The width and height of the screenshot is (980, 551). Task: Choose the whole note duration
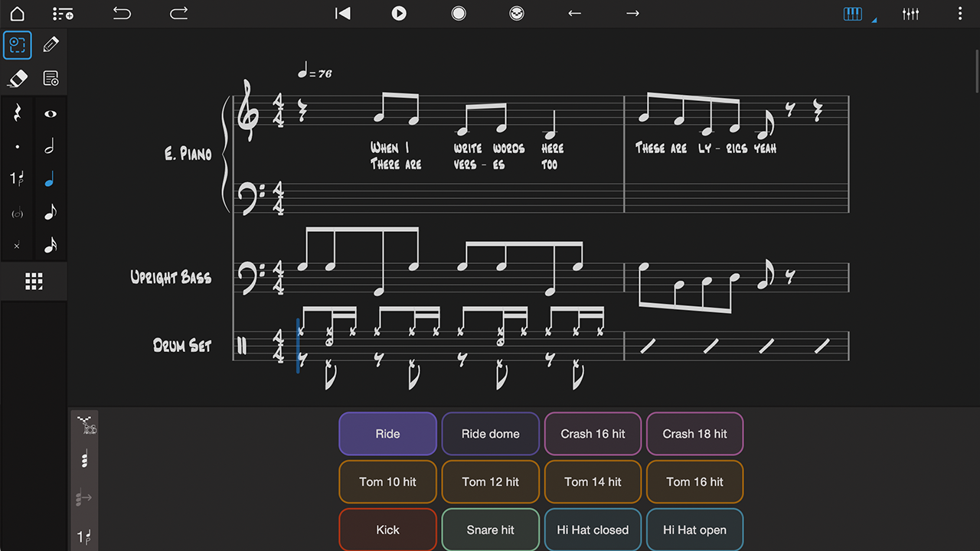[51, 113]
